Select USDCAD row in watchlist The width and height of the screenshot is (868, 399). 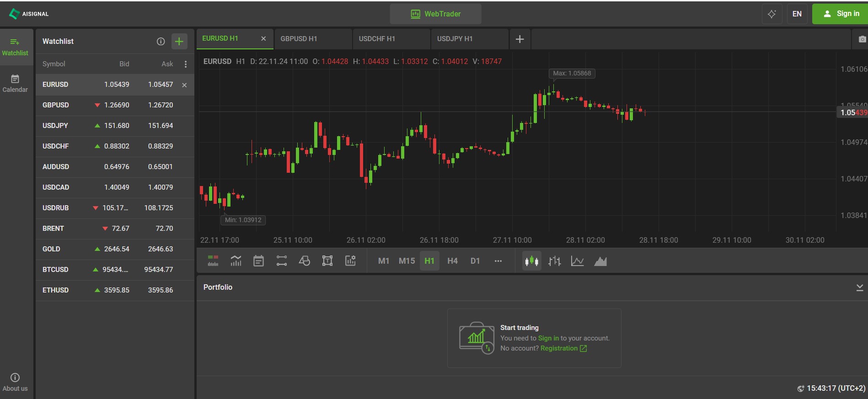[x=115, y=187]
